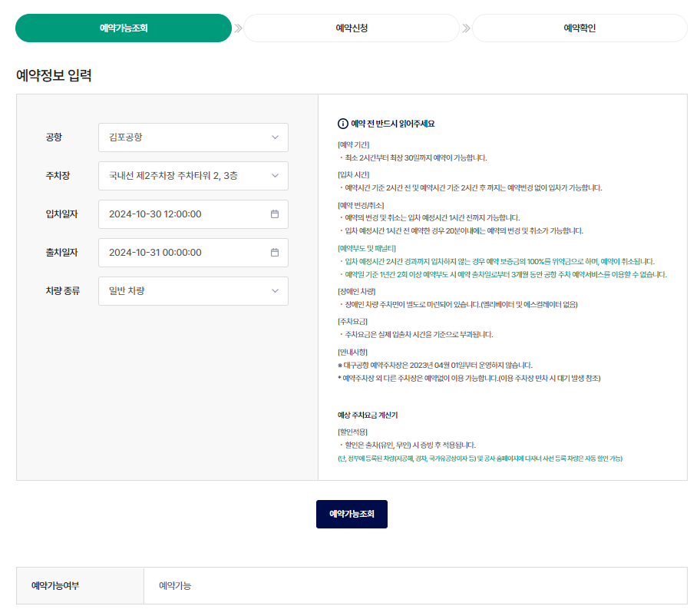Click the 공항 field label
The width and height of the screenshot is (700, 616).
click(x=54, y=137)
